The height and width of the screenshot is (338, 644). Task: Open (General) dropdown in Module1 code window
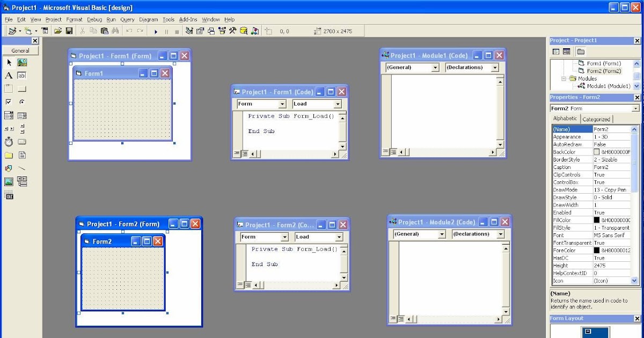(x=435, y=68)
